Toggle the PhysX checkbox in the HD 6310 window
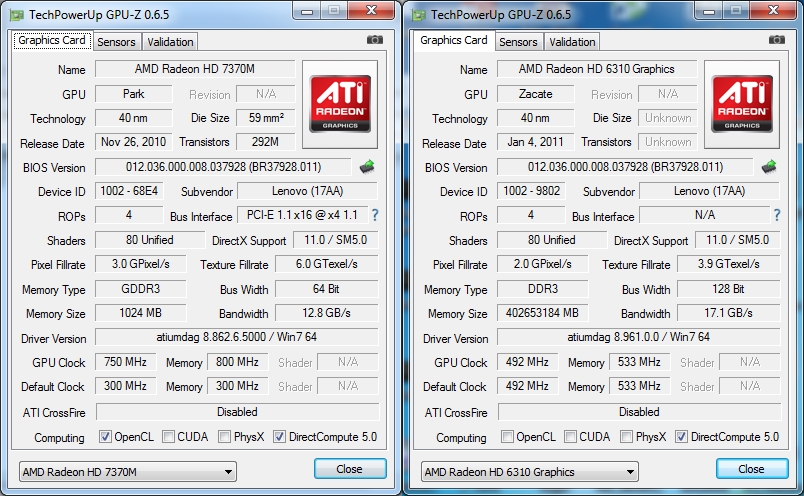Image resolution: width=804 pixels, height=496 pixels. pyautogui.click(x=626, y=437)
